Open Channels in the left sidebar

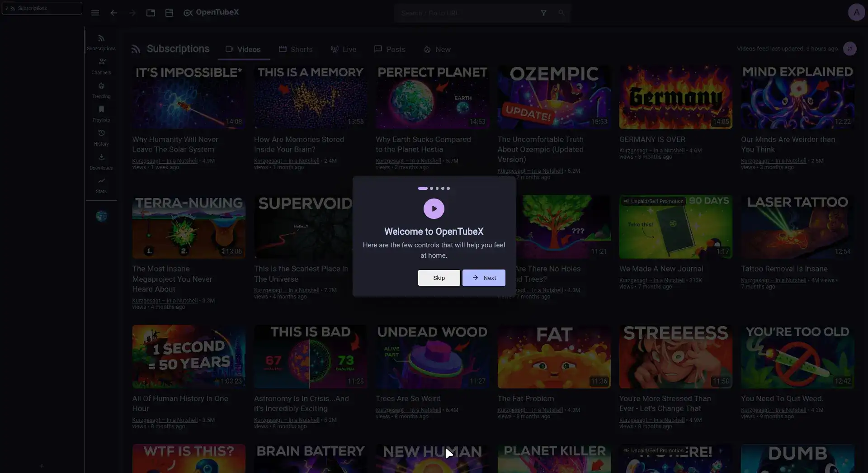101,66
